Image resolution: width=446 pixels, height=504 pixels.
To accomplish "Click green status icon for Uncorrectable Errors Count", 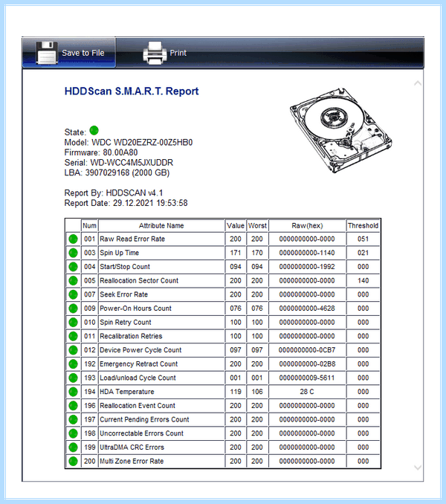I will tap(74, 433).
